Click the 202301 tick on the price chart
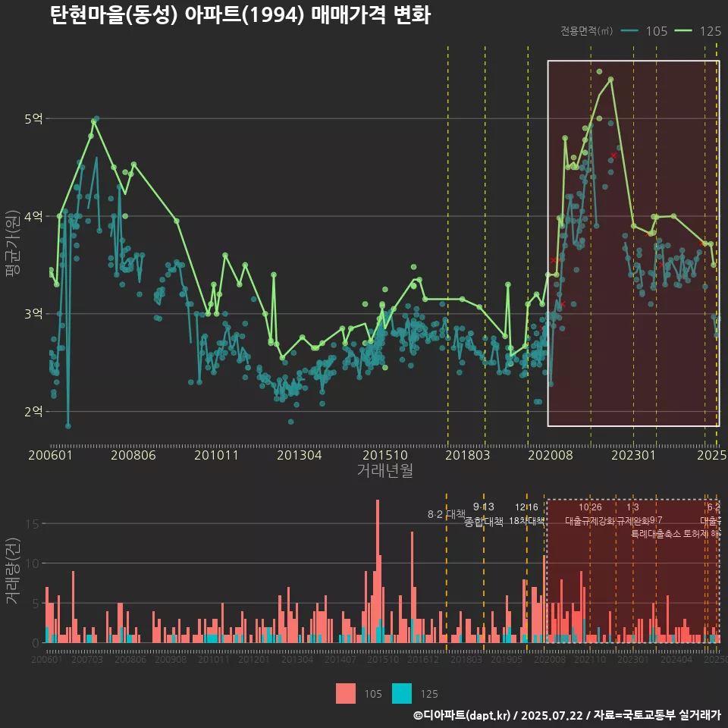 pyautogui.click(x=633, y=455)
